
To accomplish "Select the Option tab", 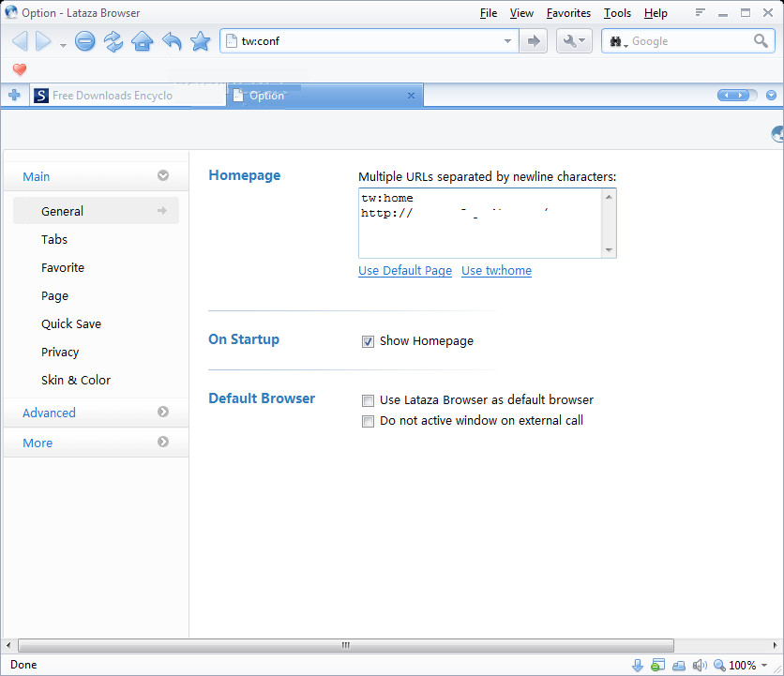I will tap(325, 95).
